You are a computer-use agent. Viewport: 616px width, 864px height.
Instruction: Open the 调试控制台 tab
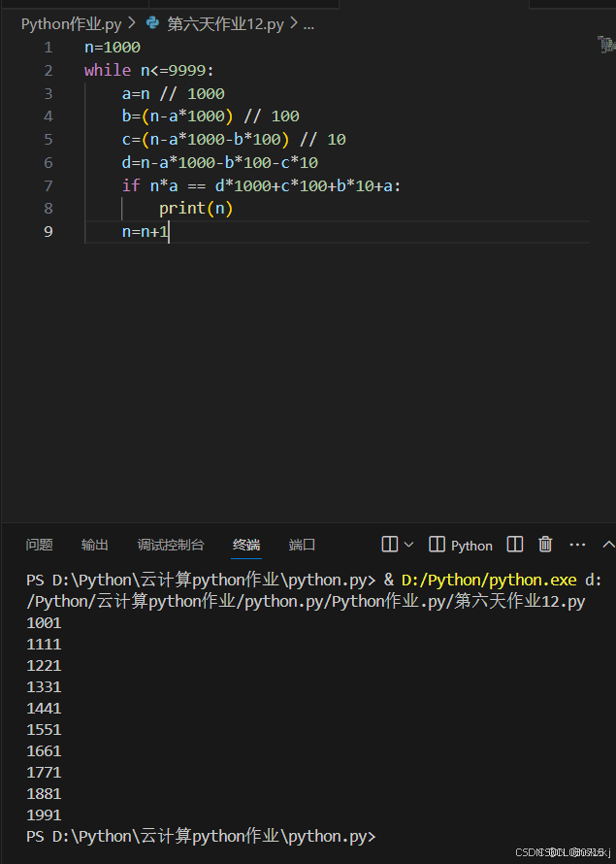pos(171,545)
